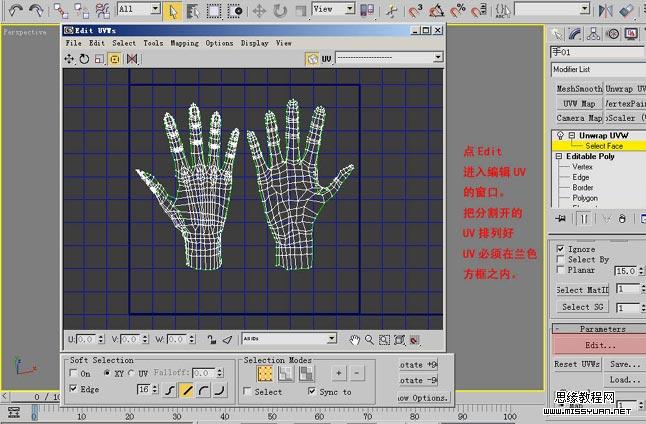Open the Hierarchy command panel tab
Screen dimensions: 646x424
593,34
